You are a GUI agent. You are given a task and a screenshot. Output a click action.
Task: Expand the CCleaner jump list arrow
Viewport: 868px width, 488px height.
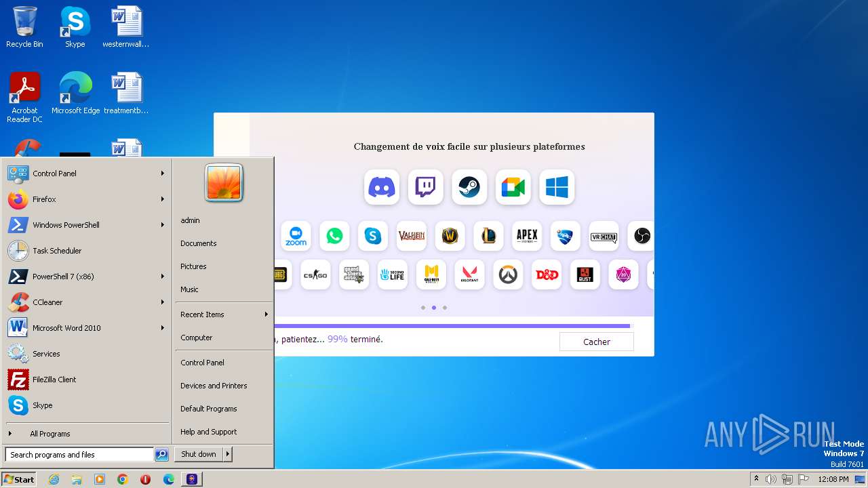pyautogui.click(x=163, y=302)
